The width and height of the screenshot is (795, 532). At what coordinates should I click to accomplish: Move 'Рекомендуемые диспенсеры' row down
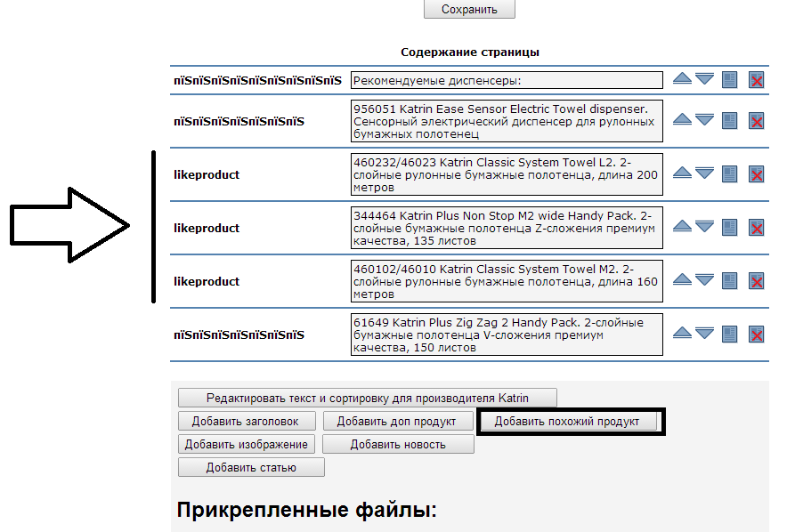click(705, 78)
